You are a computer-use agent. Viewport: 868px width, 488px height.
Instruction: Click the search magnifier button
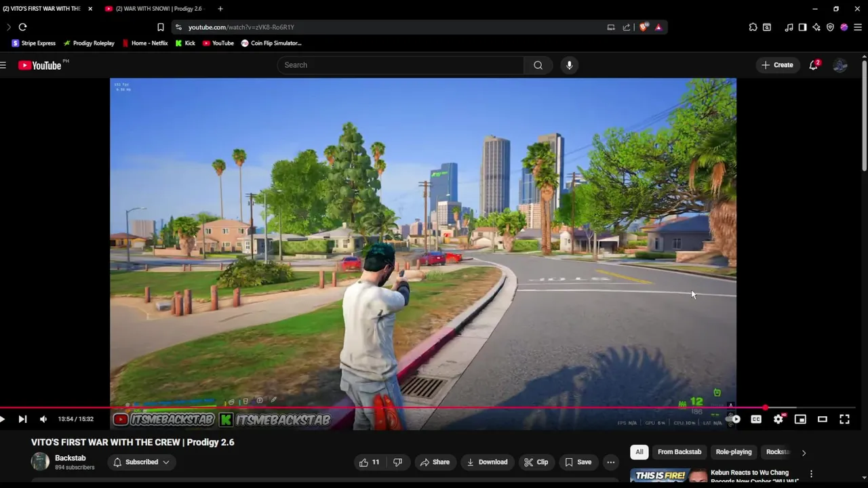point(538,65)
